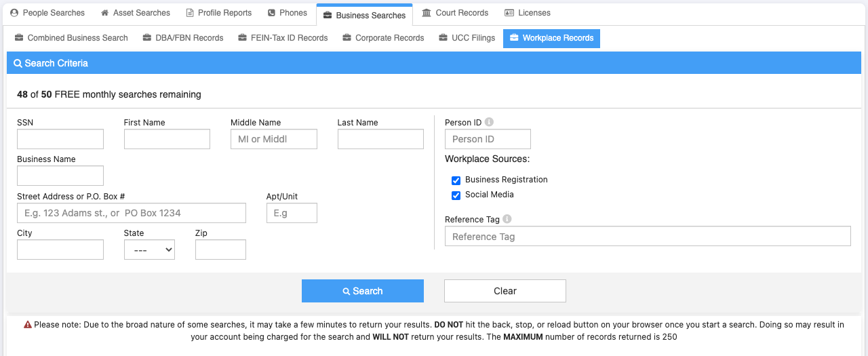This screenshot has height=356, width=868.
Task: Open the Licenses tab
Action: pos(528,13)
